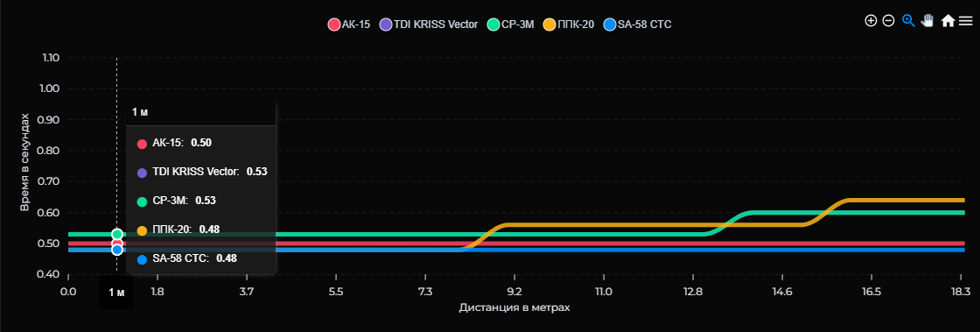Click y-axis tick label 0.70
The height and width of the screenshot is (332, 980).
click(49, 182)
